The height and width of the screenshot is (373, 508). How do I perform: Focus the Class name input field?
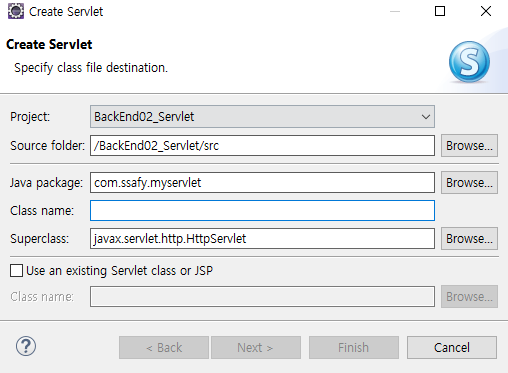point(262,211)
